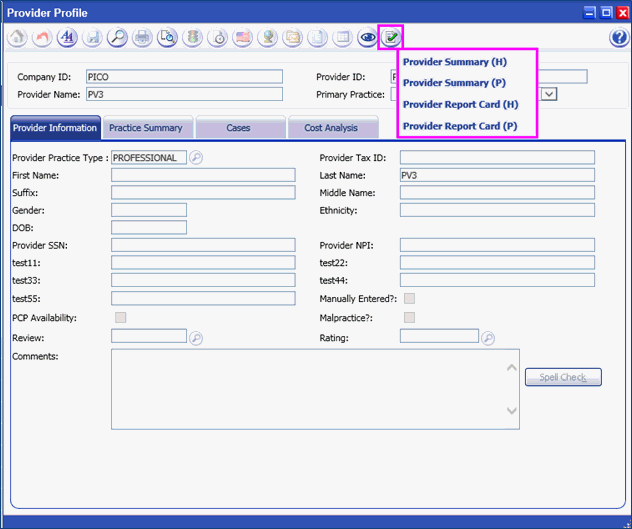Click the magnifying glass search icon
The image size is (632, 529).
click(117, 38)
